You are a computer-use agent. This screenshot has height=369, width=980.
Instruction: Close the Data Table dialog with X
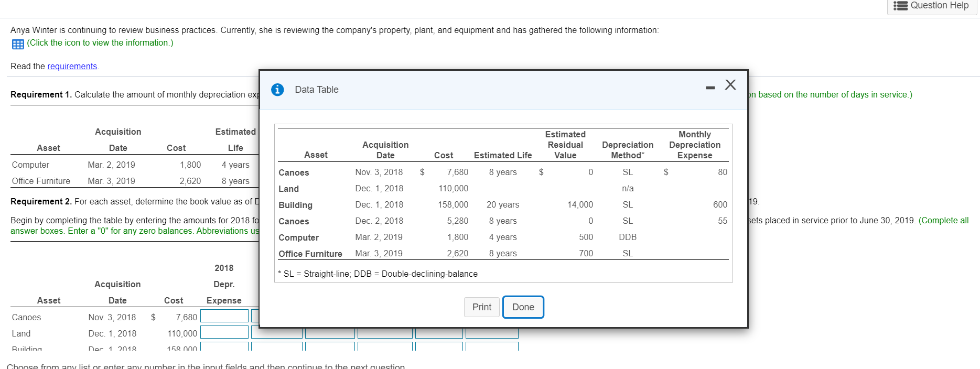point(730,84)
